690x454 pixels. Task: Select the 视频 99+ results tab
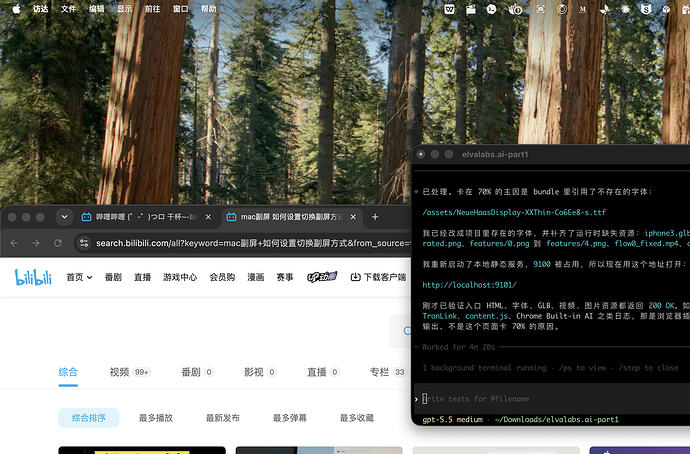click(129, 372)
